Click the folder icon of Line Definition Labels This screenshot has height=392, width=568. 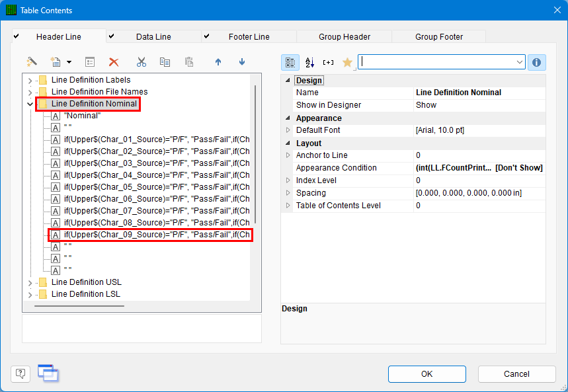tap(43, 80)
